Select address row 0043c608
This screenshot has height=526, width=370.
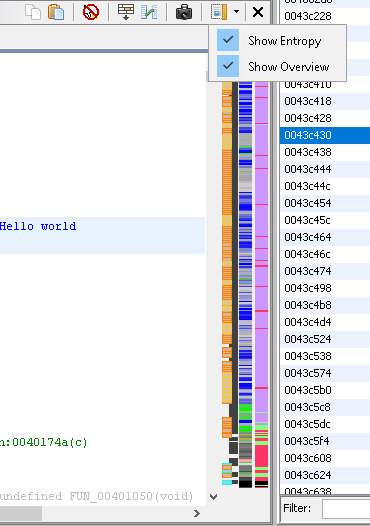[x=325, y=458]
